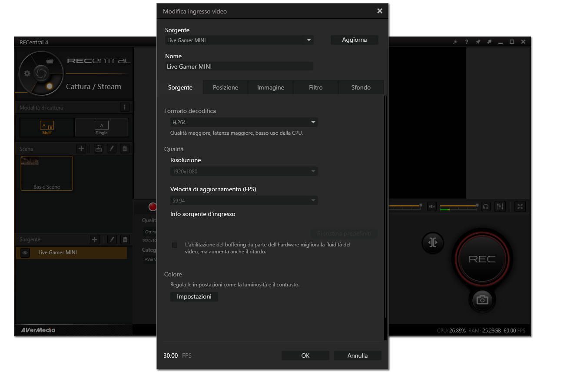Click the save scene icon

coord(99,149)
